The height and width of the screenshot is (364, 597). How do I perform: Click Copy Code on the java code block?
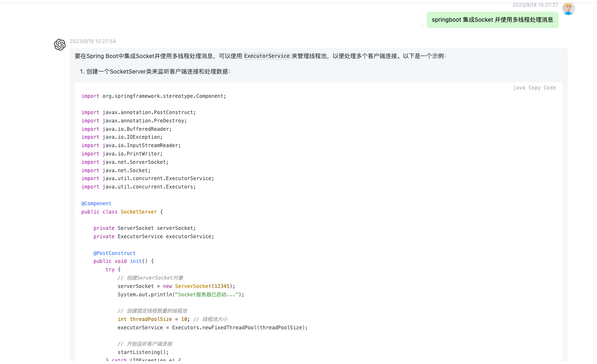[x=542, y=88]
